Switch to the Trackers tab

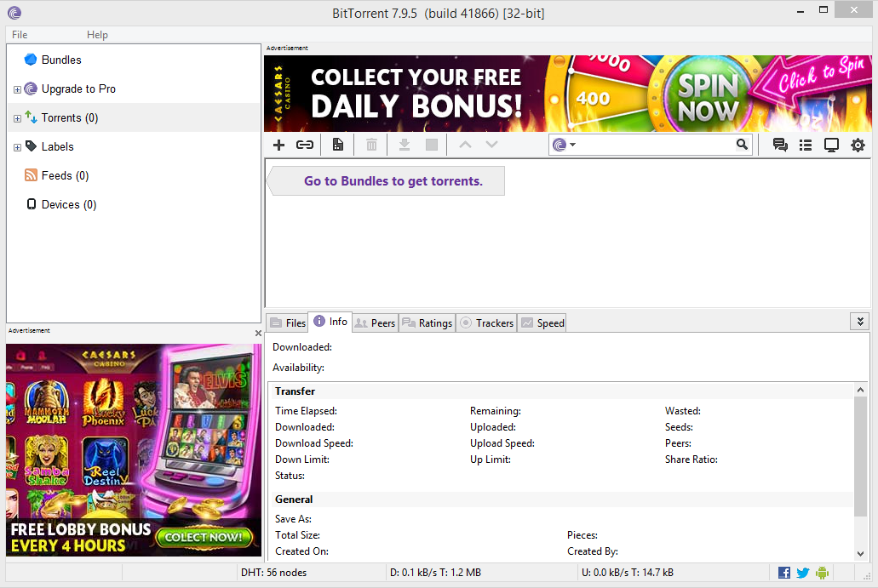tap(486, 323)
